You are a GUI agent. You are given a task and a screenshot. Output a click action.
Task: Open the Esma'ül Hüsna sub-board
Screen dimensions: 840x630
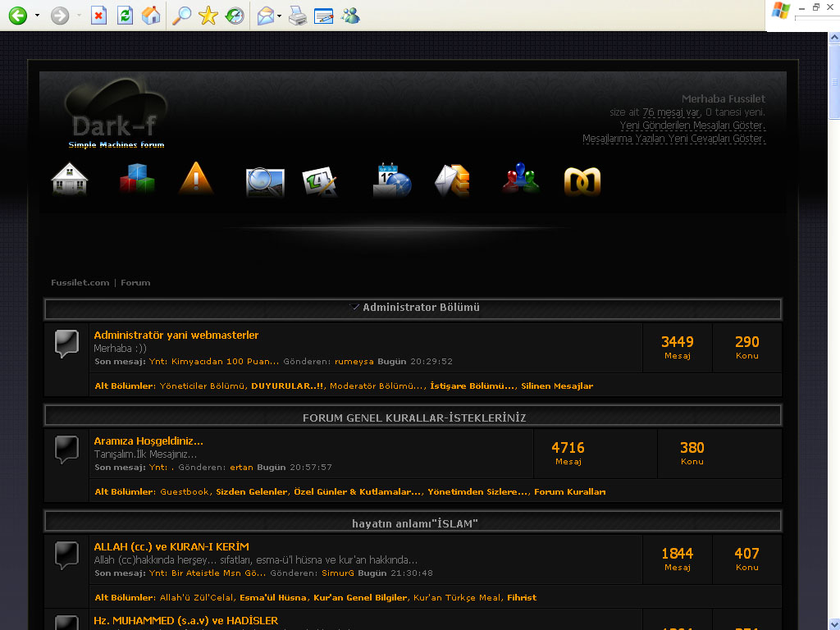tap(273, 597)
